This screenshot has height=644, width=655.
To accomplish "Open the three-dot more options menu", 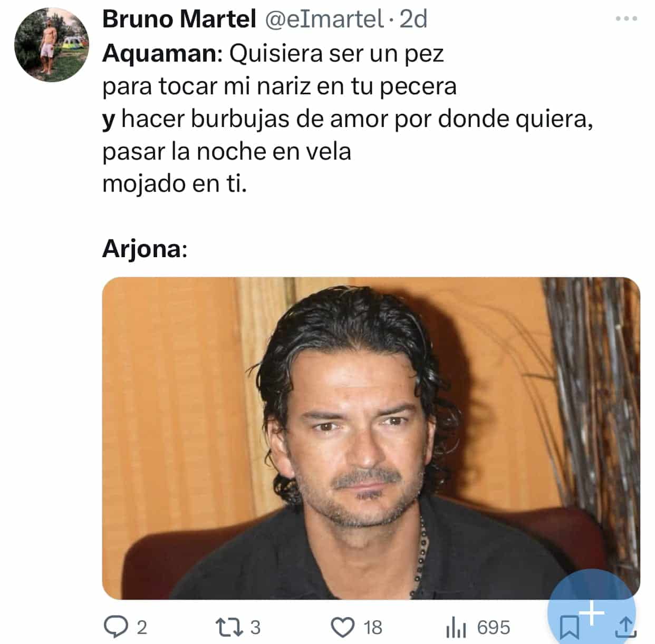I will click(x=627, y=18).
